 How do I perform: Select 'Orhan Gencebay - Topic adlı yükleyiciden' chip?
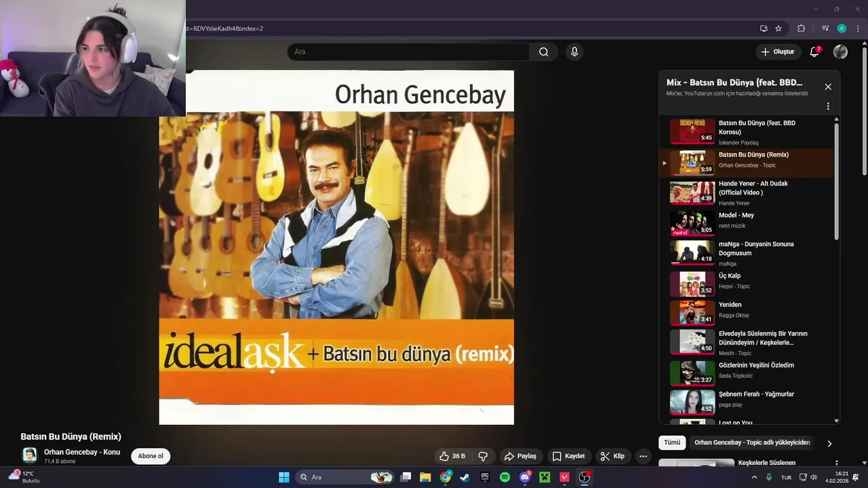point(752,443)
